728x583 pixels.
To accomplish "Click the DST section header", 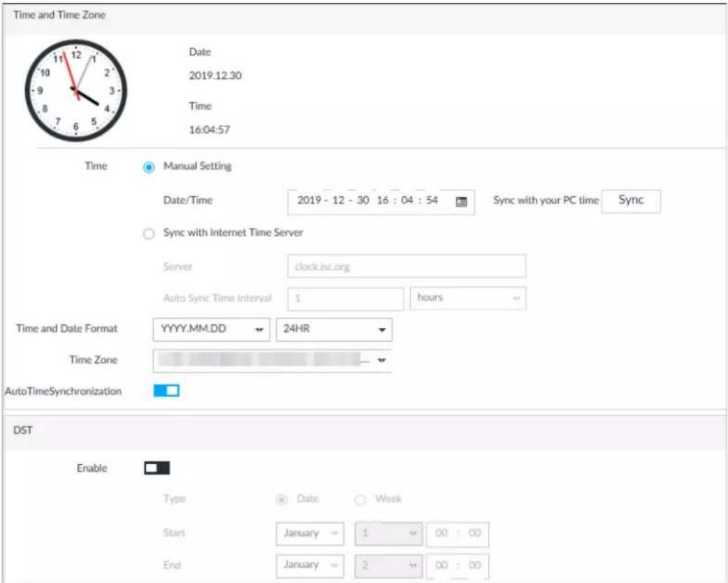I will pos(23,430).
